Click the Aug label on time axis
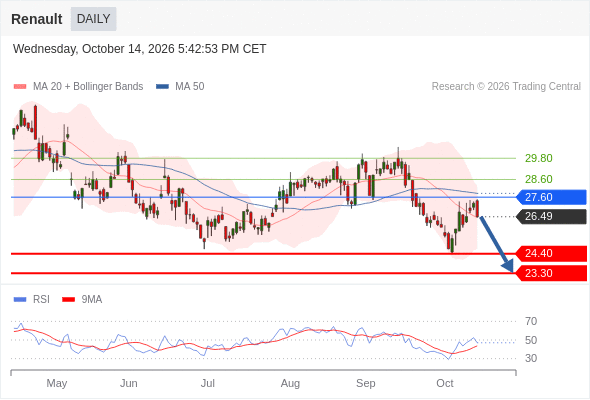Image resolution: width=590 pixels, height=400 pixels. 290,383
